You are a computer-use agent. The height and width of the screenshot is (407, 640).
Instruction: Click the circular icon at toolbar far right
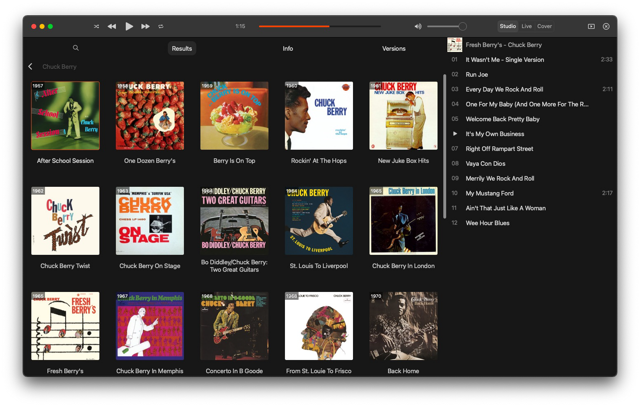pyautogui.click(x=606, y=27)
